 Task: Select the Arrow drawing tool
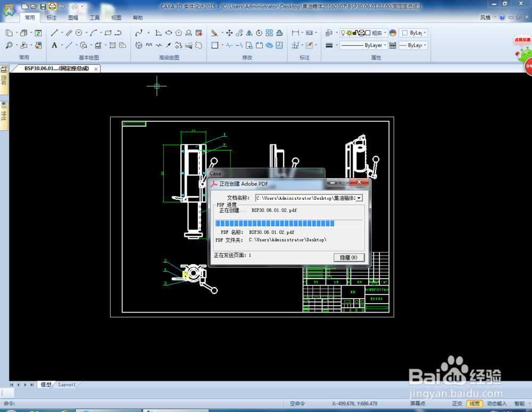(x=169, y=45)
